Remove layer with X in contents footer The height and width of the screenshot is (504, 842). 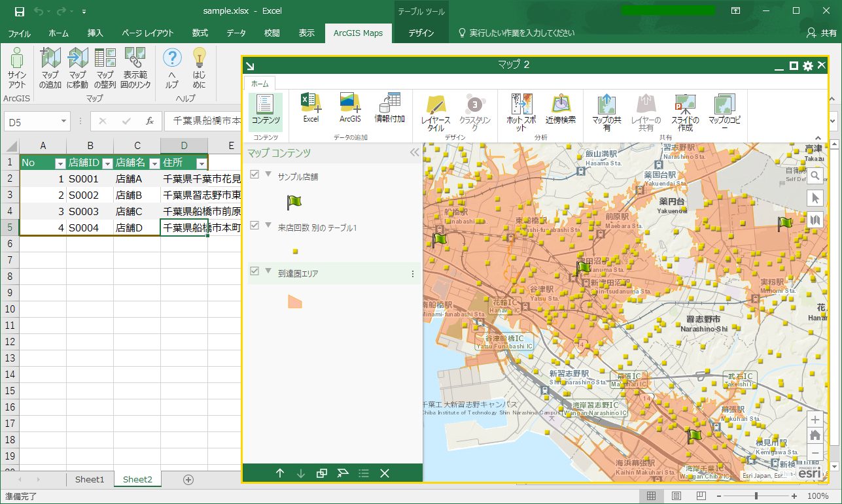click(385, 473)
